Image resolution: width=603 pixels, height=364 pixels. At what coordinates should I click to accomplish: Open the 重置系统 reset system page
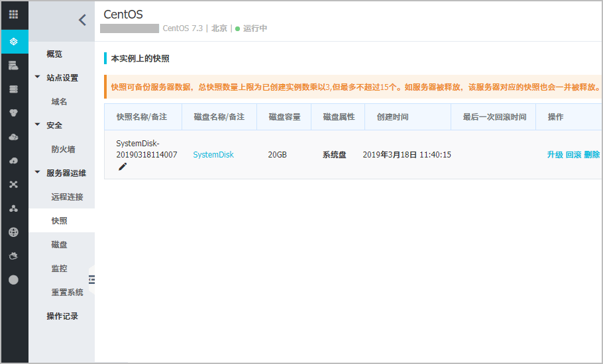click(68, 293)
